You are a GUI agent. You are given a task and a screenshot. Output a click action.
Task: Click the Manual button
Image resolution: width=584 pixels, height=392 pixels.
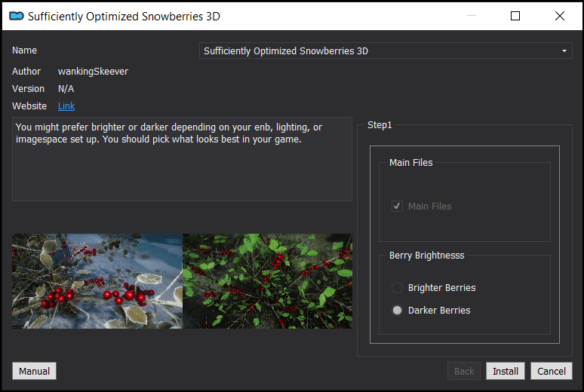(34, 371)
